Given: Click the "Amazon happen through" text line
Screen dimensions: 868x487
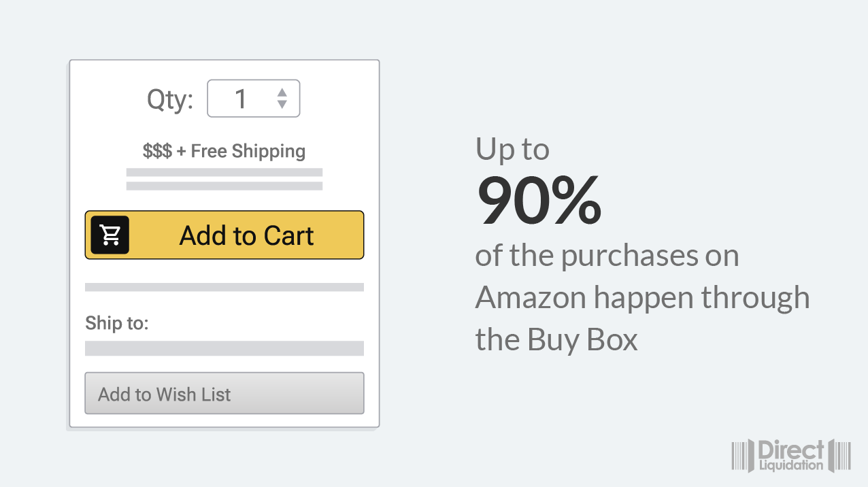Looking at the screenshot, I should pos(642,297).
